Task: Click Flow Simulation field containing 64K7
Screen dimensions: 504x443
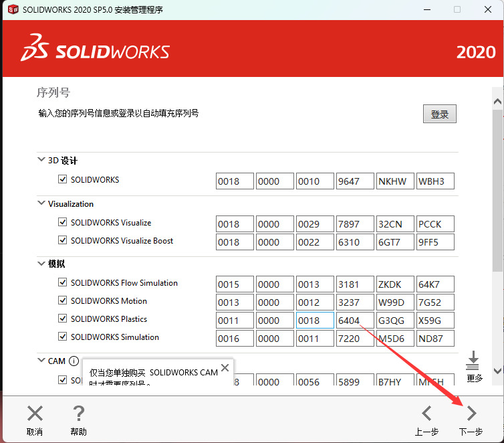Action: point(435,284)
